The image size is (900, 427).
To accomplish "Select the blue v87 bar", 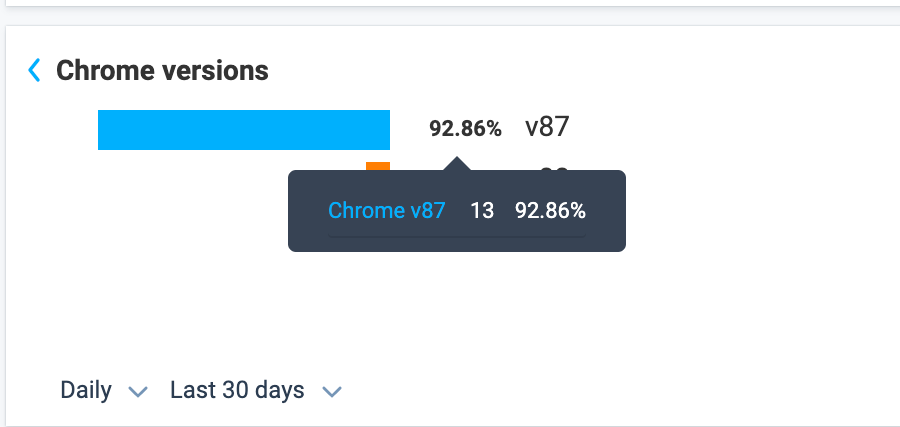I will click(x=244, y=130).
